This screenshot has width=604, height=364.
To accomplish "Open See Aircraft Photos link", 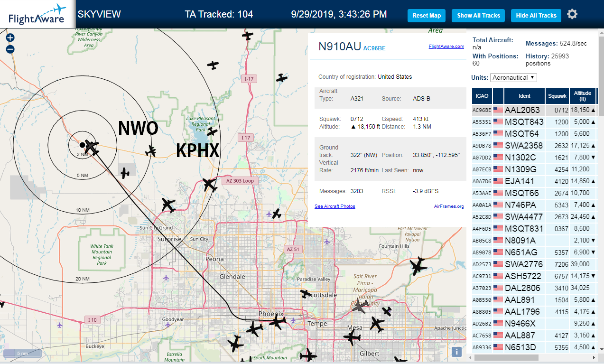I will tap(335, 206).
